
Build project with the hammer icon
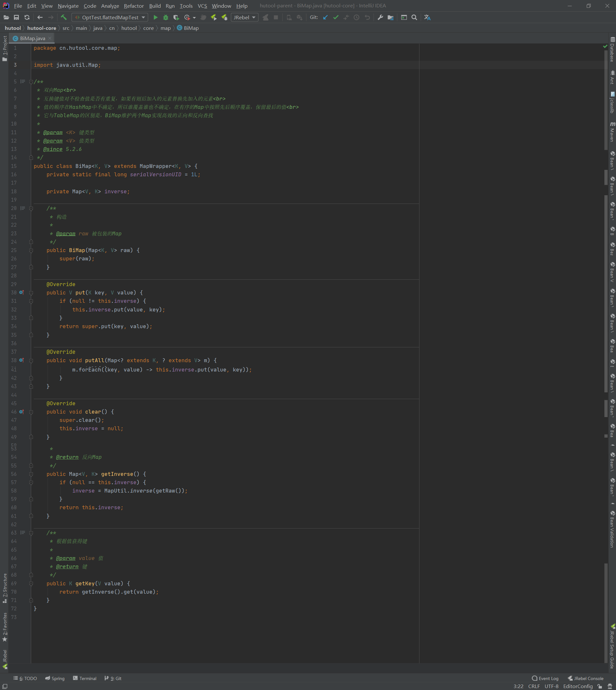[x=64, y=17]
